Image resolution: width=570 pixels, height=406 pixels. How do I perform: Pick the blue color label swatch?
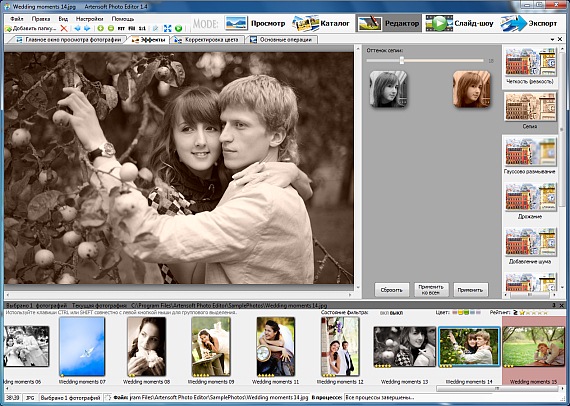click(x=472, y=312)
